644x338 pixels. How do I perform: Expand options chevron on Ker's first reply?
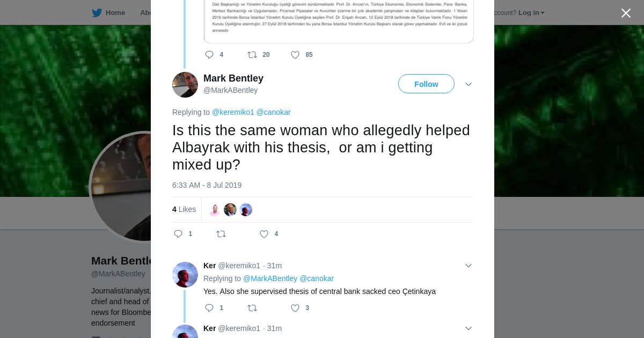[x=469, y=266]
